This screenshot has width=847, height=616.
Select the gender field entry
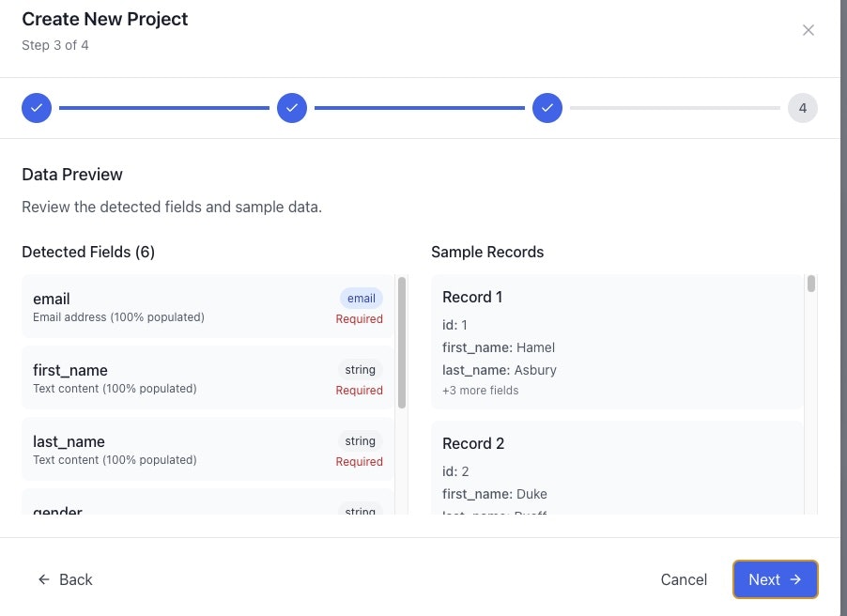pyautogui.click(x=188, y=510)
